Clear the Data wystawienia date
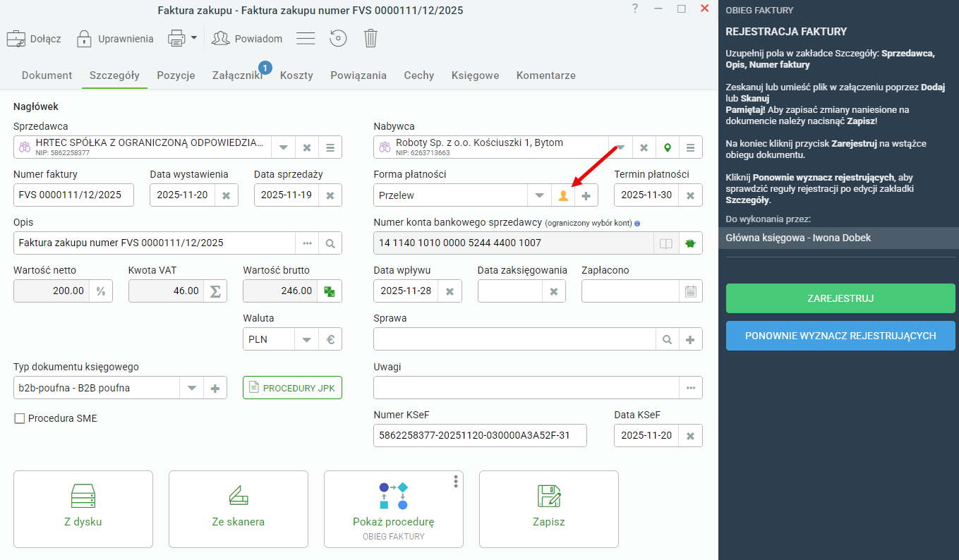 [x=226, y=195]
